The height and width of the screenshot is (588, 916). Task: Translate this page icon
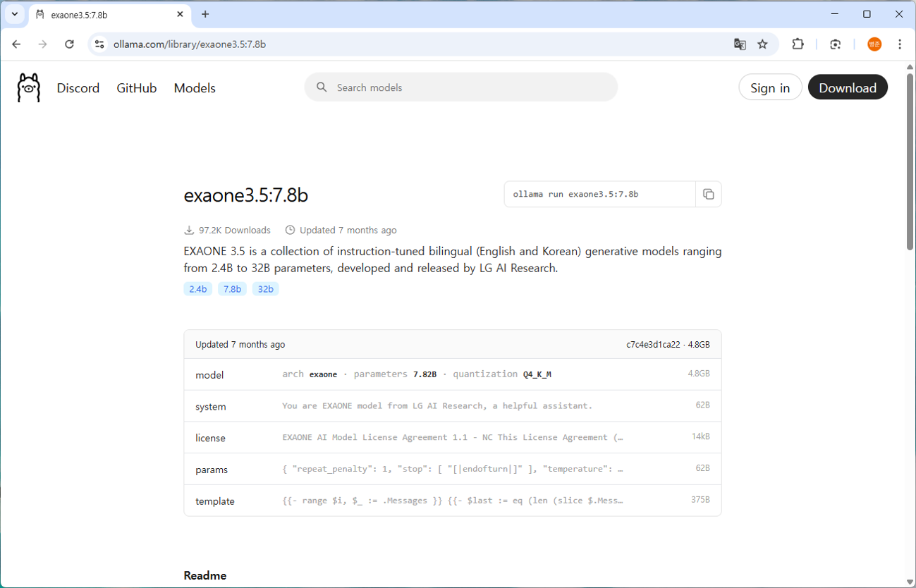point(740,44)
